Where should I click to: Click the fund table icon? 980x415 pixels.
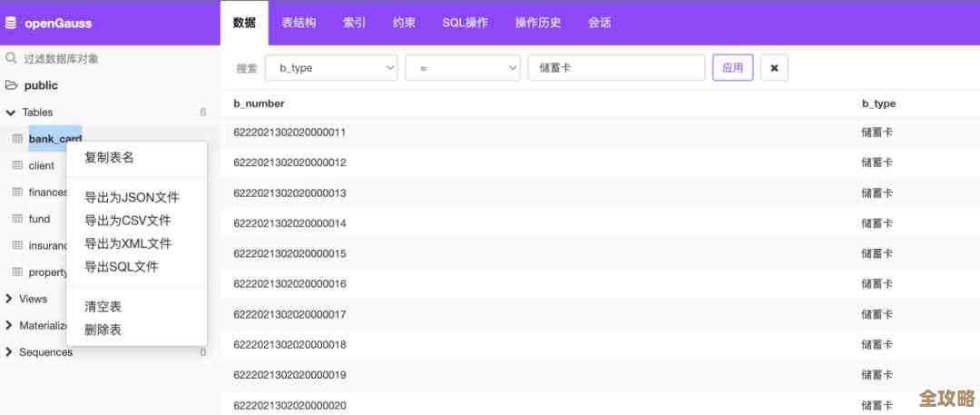point(17,219)
